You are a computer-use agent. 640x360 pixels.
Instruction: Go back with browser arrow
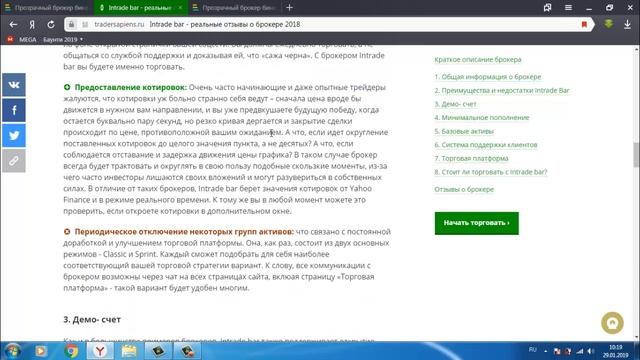[x=13, y=24]
